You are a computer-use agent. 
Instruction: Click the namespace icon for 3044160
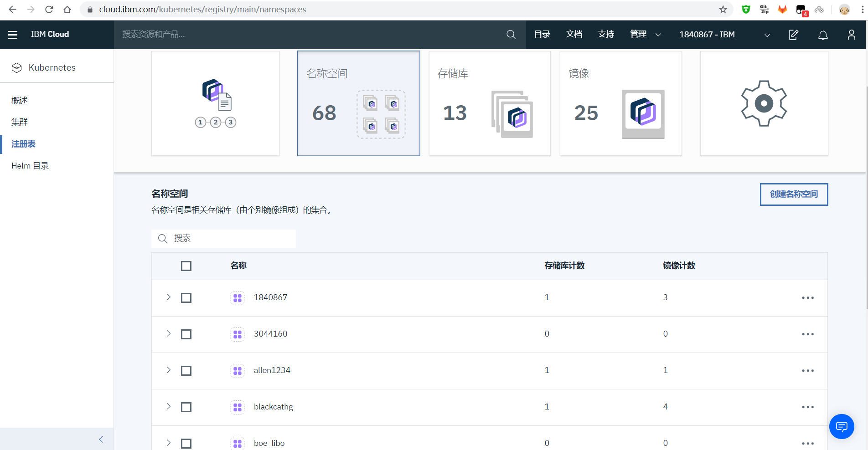(x=238, y=334)
